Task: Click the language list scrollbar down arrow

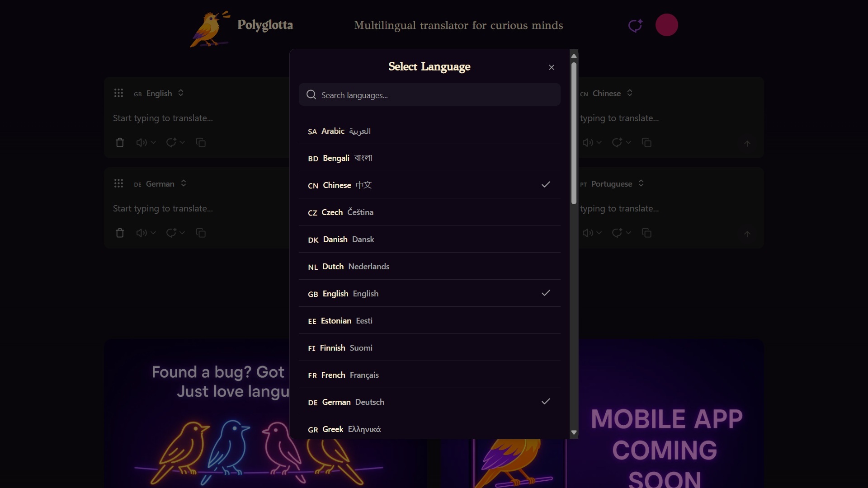Action: tap(574, 432)
